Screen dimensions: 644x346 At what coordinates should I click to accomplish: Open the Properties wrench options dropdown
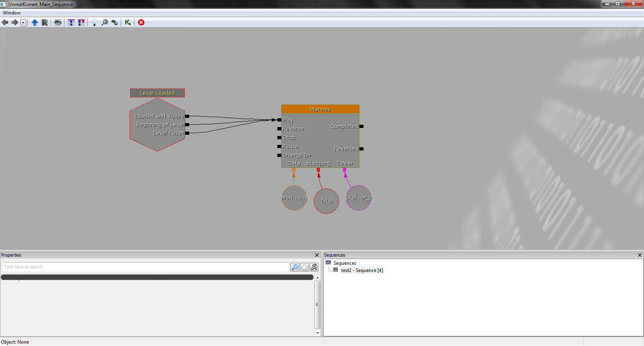coord(314,267)
